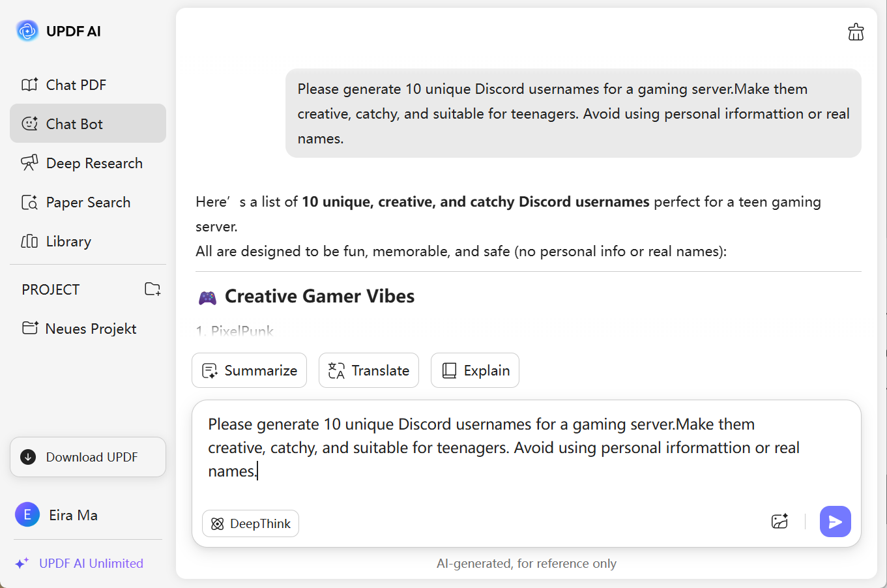
Task: Open the Library section
Action: [68, 241]
